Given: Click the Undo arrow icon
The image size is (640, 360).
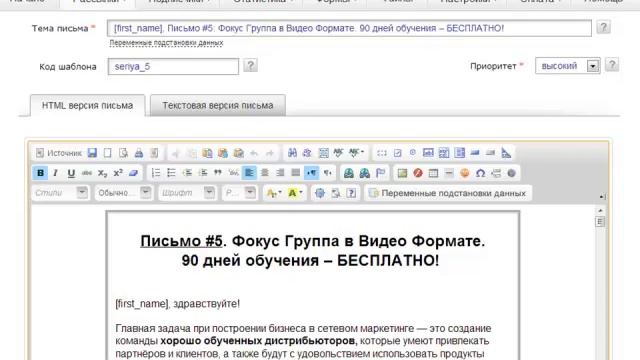Looking at the screenshot, I should pos(254,153).
